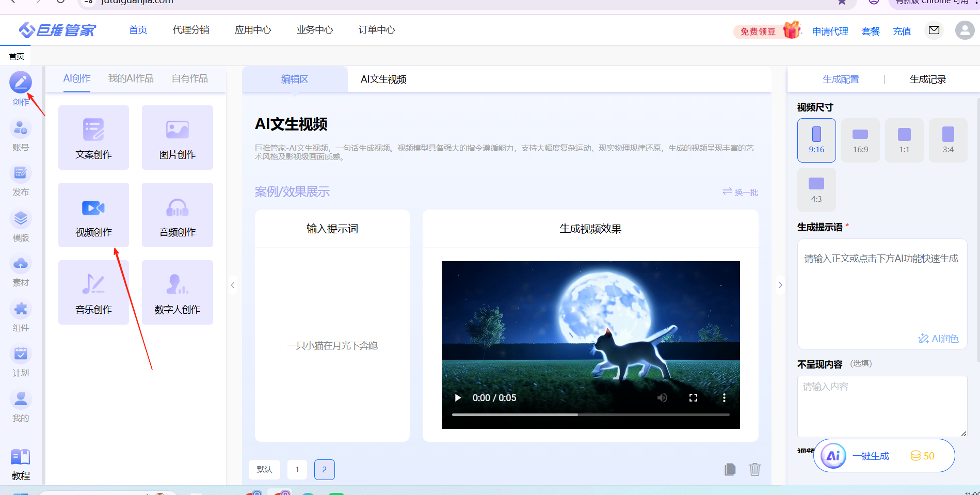Screen dimensions: 980x495
Task: Select the 默认 page option
Action: click(264, 470)
